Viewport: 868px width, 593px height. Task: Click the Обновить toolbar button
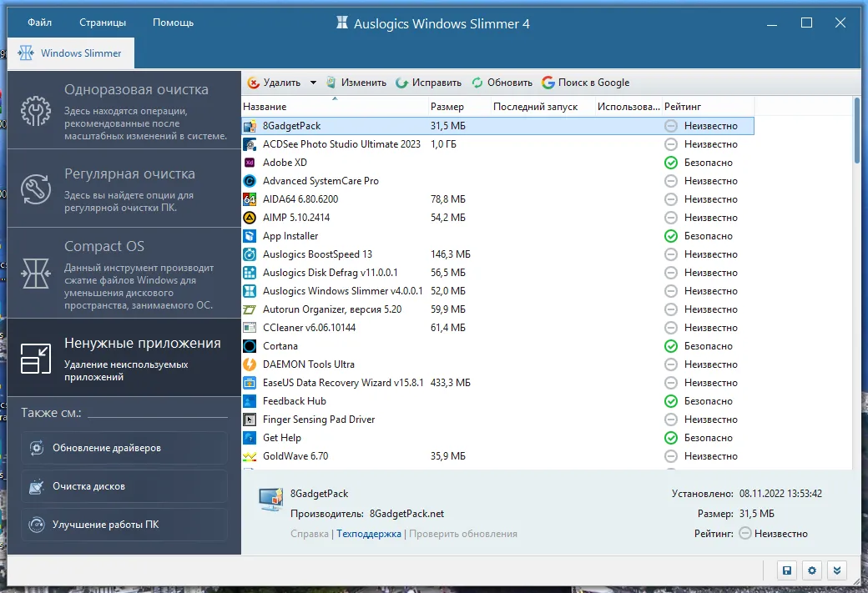click(502, 83)
